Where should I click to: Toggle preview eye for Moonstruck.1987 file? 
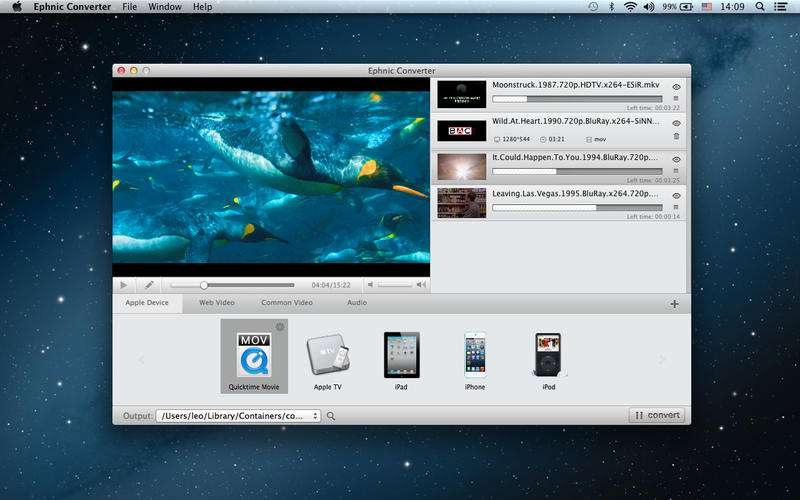pyautogui.click(x=677, y=87)
